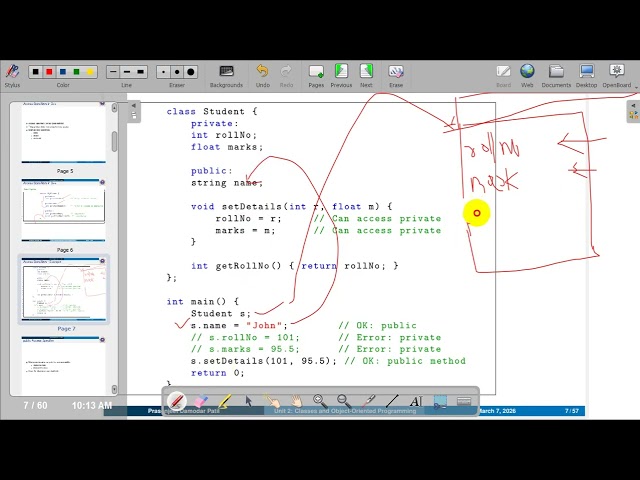Open the Erase menu
640x480 pixels.
pos(396,76)
